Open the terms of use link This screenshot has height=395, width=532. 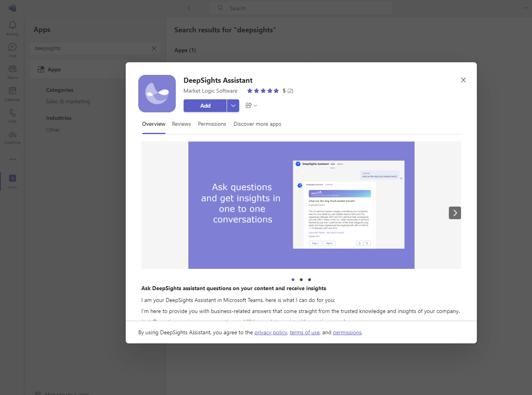tap(305, 332)
